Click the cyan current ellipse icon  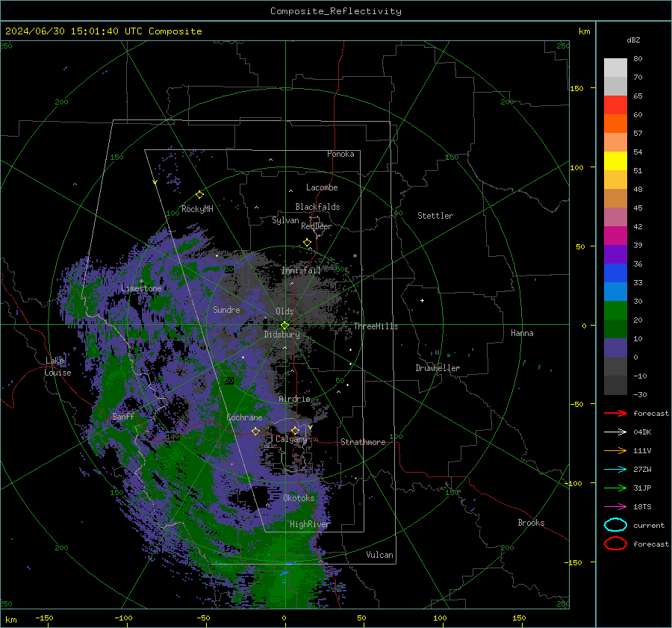click(x=615, y=525)
